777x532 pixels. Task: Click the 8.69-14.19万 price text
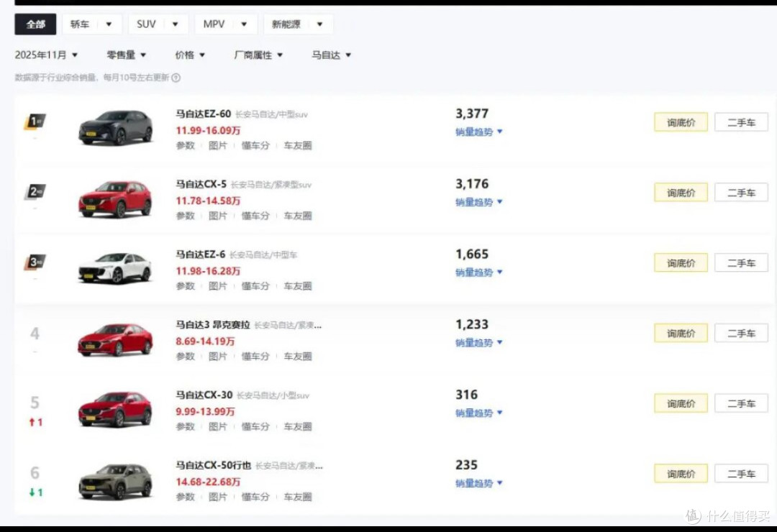[x=205, y=341]
